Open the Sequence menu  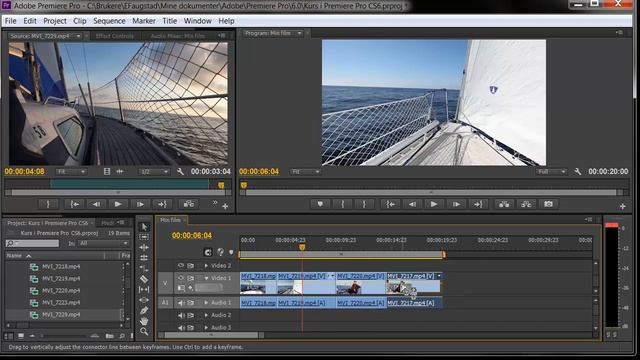click(109, 21)
